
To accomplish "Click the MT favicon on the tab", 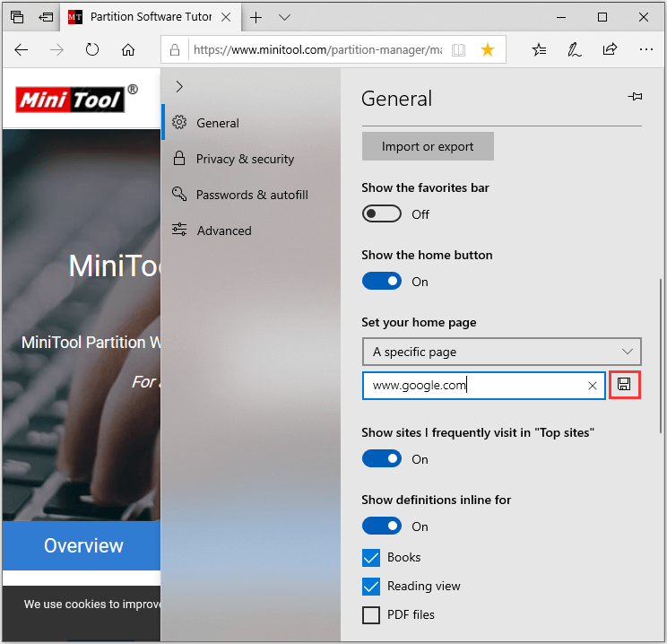I will [x=75, y=17].
